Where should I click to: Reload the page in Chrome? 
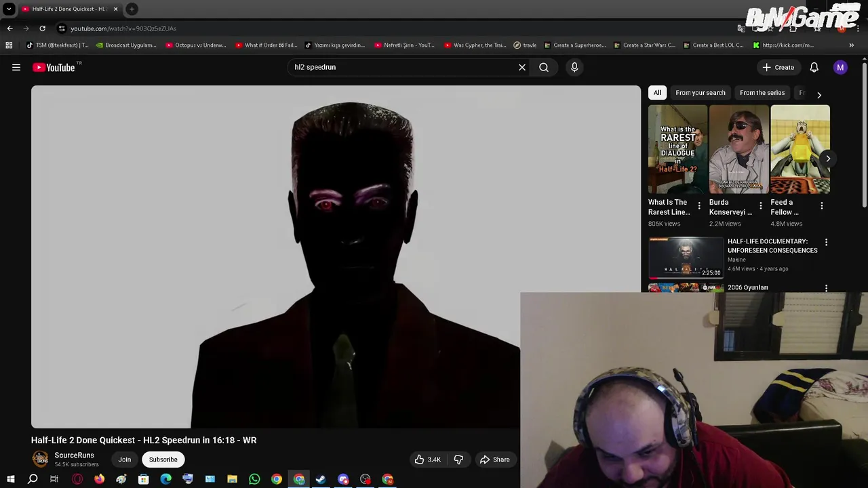42,28
